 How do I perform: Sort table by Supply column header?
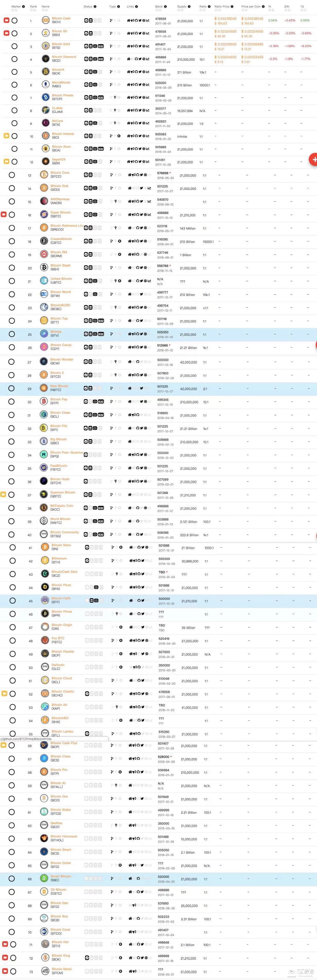click(x=182, y=6)
